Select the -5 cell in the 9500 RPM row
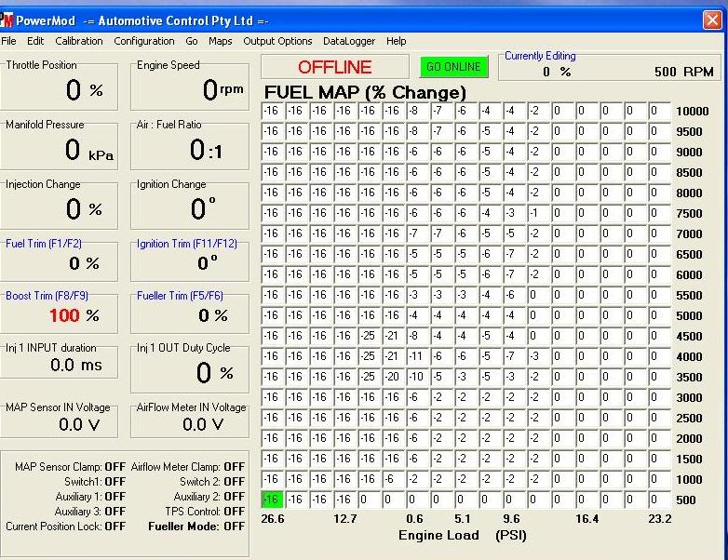Image resolution: width=728 pixels, height=560 pixels. [x=490, y=131]
